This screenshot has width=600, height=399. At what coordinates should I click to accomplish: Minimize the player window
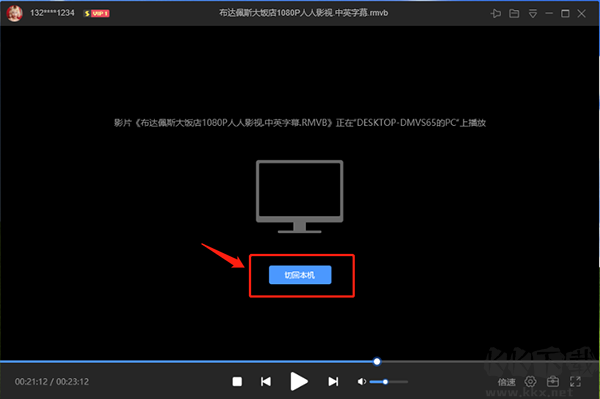coord(549,13)
